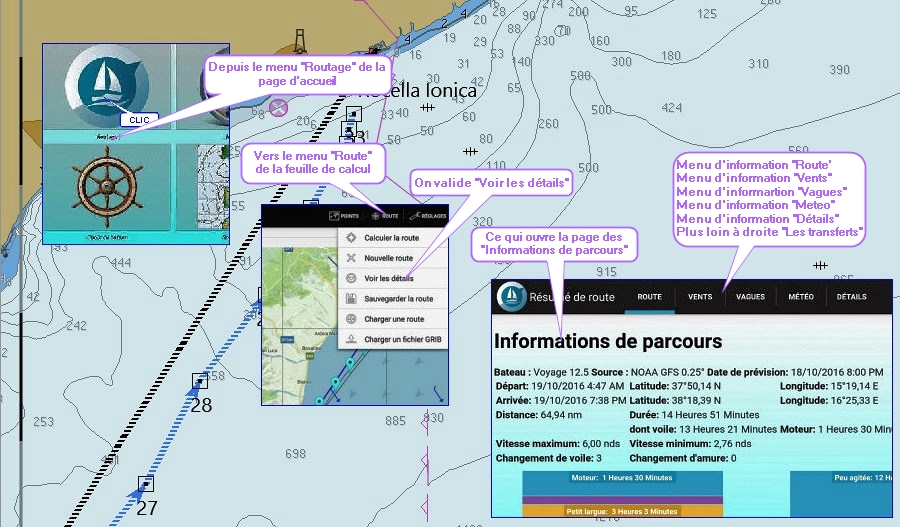This screenshot has width=900, height=527.
Task: Click the Moteur 1 Heures 30 Minutes bar
Action: click(x=622, y=483)
